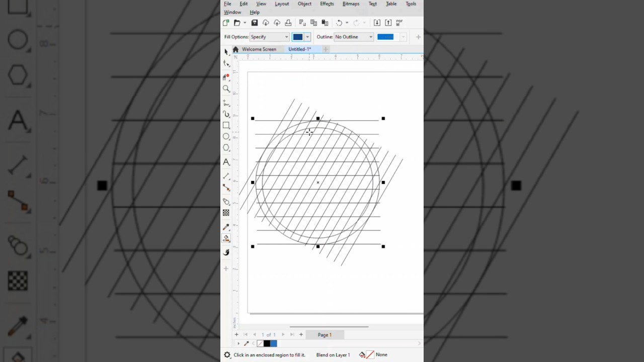This screenshot has width=644, height=362.
Task: Select the Rectangle tool
Action: (x=226, y=125)
